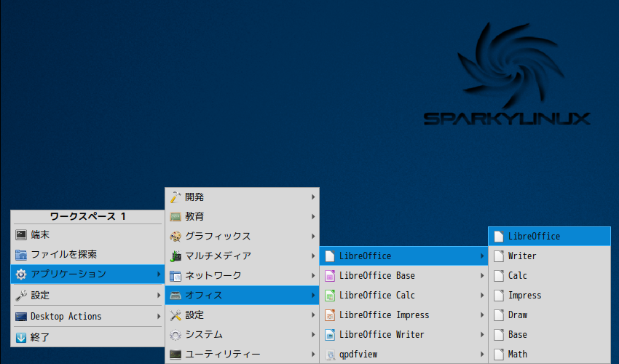Expand the システム submenu arrow
Image resolution: width=619 pixels, height=364 pixels.
(x=313, y=335)
